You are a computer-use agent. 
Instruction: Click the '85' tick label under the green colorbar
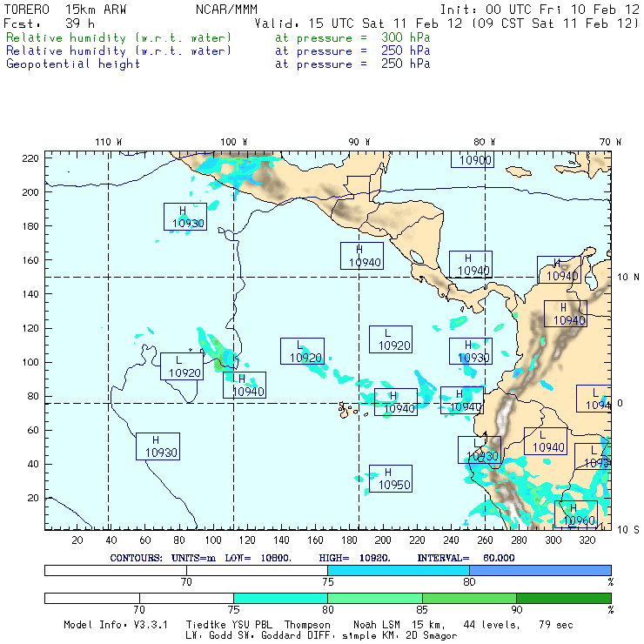click(x=422, y=609)
